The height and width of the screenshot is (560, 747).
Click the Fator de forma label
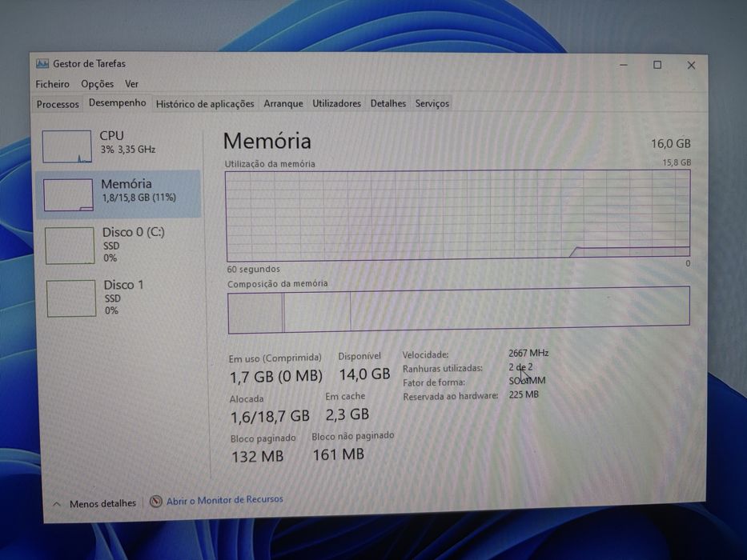(434, 382)
